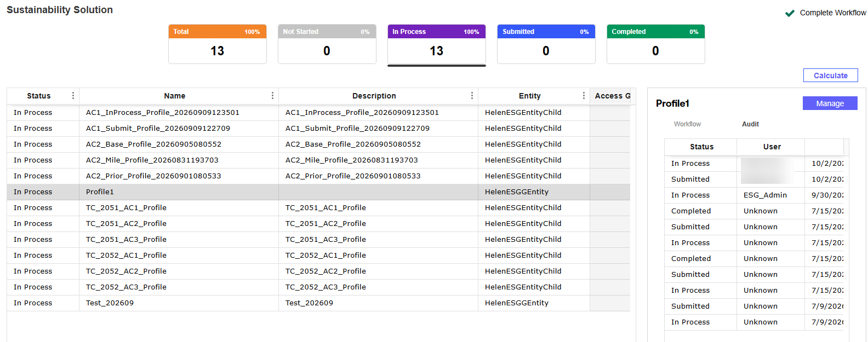Click the Manage button for Profile1
Viewport: 868px width, 342px height.
pos(830,103)
